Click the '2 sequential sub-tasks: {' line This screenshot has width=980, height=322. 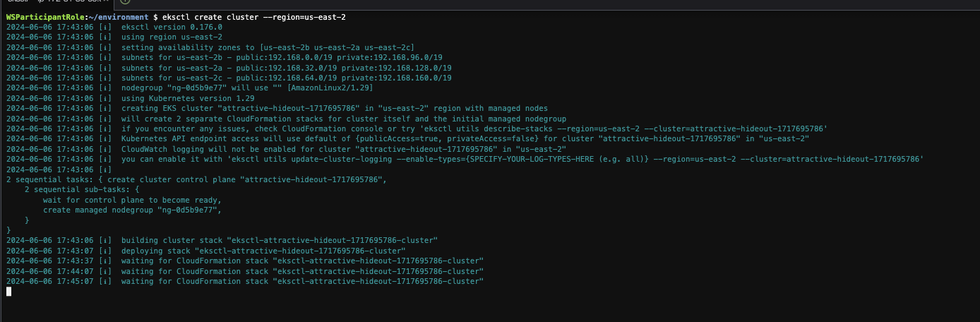[83, 190]
